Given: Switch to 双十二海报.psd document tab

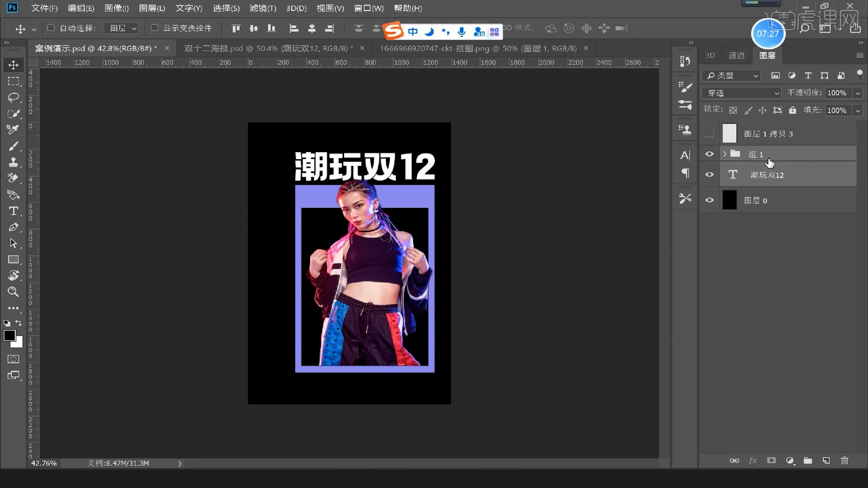Looking at the screenshot, I should (268, 48).
